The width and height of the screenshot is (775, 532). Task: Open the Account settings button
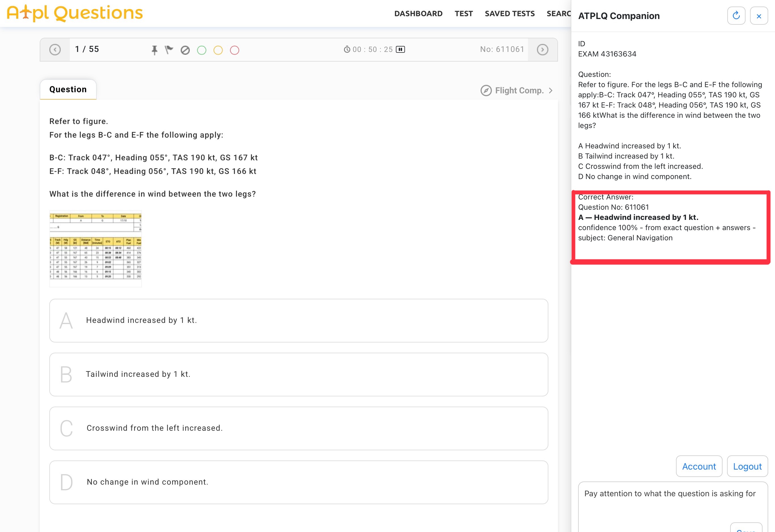point(699,466)
